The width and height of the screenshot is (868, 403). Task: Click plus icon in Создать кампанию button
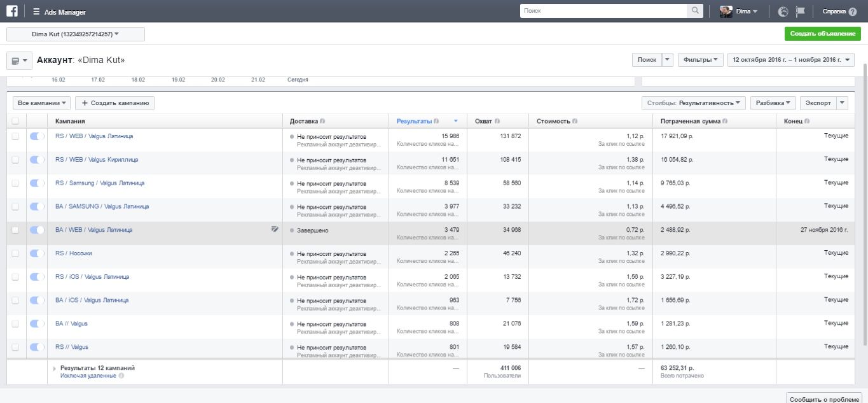point(85,103)
